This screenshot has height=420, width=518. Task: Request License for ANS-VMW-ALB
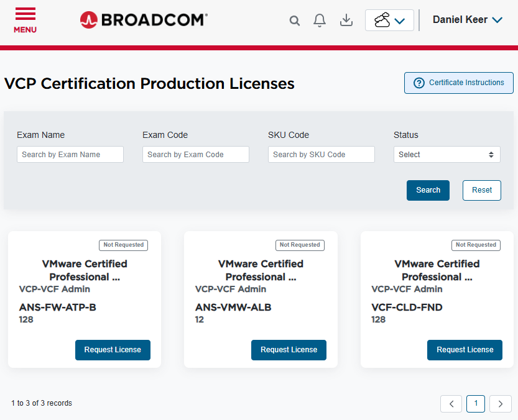(289, 350)
